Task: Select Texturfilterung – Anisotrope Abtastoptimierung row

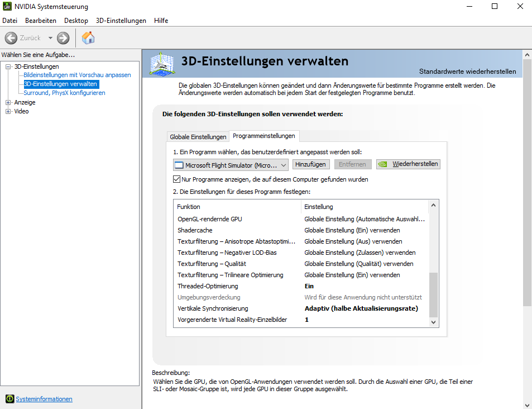Action: 301,241
